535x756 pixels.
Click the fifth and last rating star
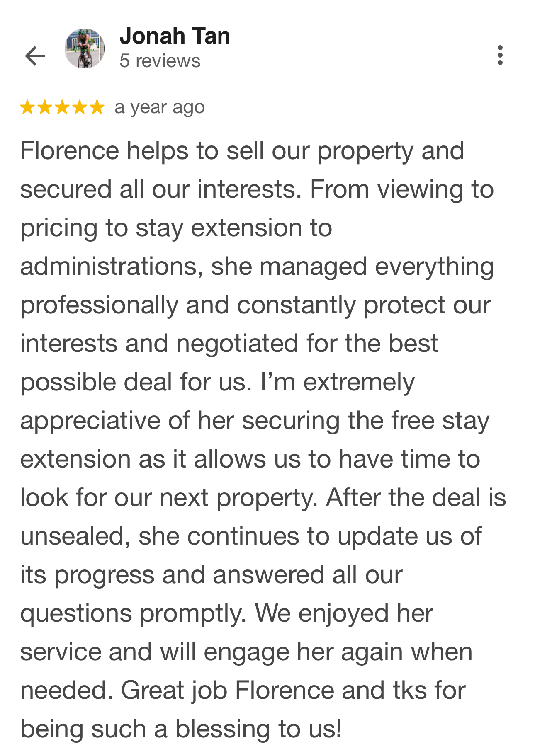tap(97, 107)
